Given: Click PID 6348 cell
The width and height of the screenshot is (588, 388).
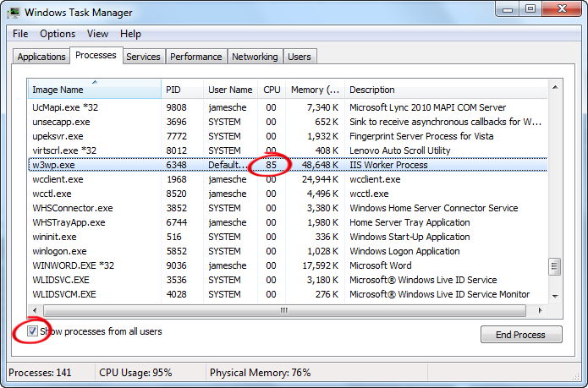Looking at the screenshot, I should (176, 165).
